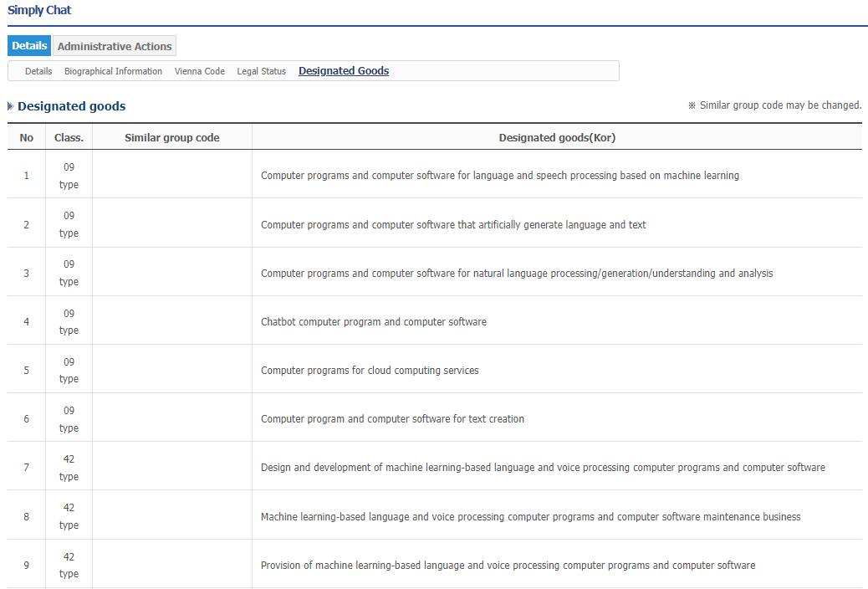The width and height of the screenshot is (868, 589).
Task: Click the Similar group code column header
Action: pyautogui.click(x=171, y=137)
